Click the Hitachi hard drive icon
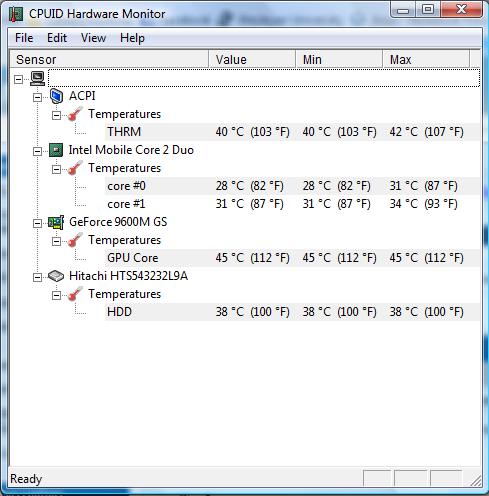The width and height of the screenshot is (489, 496). [56, 276]
